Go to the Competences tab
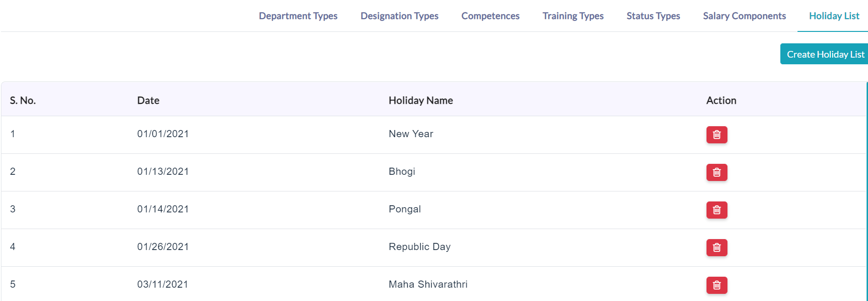The image size is (868, 301). (490, 16)
